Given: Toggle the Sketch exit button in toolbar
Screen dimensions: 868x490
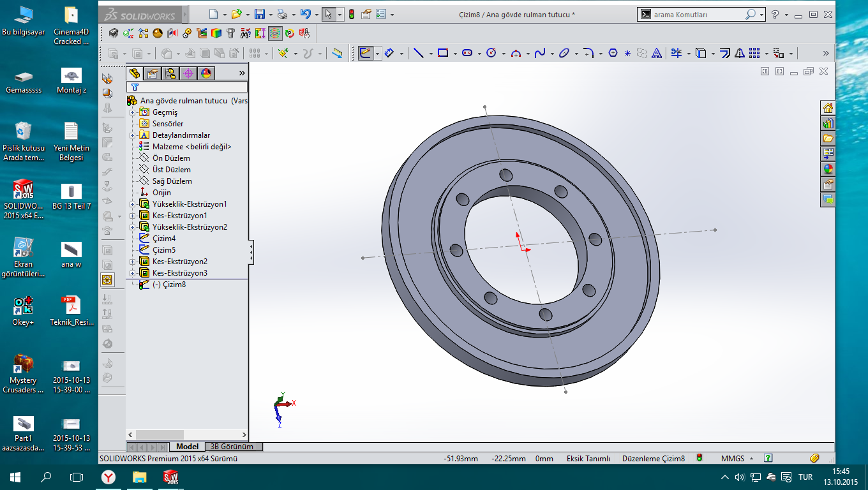Looking at the screenshot, I should click(x=365, y=54).
